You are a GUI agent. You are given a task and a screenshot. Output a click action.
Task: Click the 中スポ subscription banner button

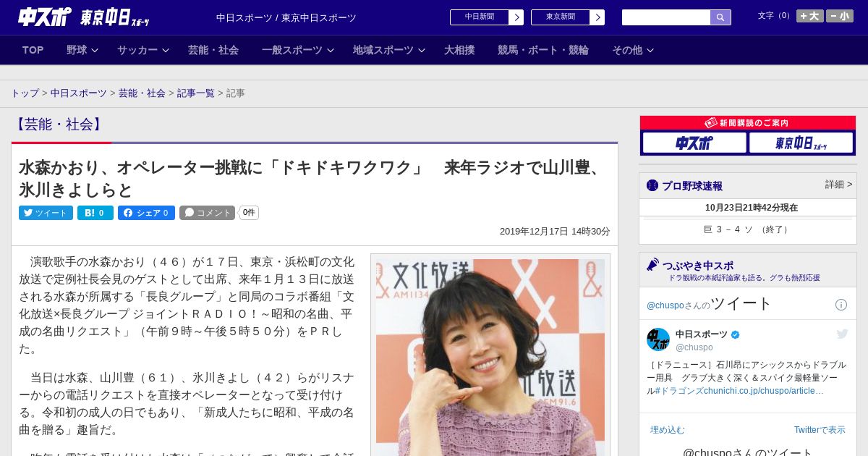coord(694,143)
